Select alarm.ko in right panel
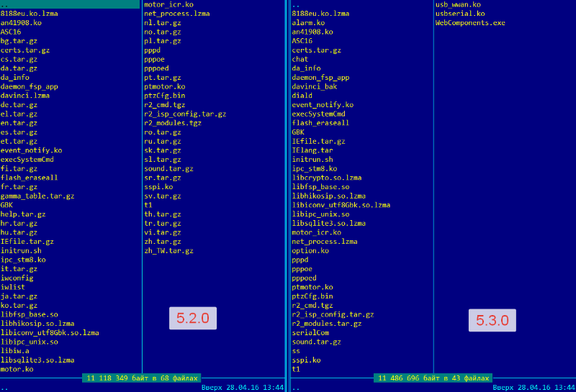 coord(308,23)
